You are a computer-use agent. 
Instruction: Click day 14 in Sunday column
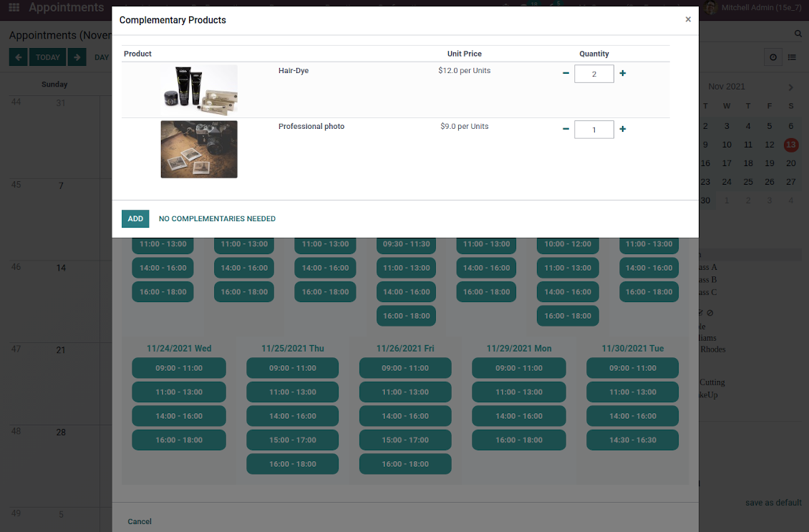(x=61, y=268)
